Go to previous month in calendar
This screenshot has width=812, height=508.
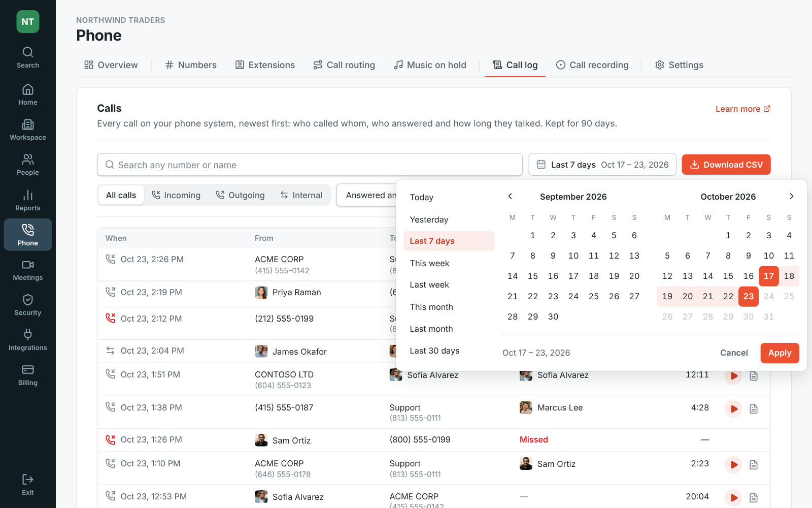[510, 197]
